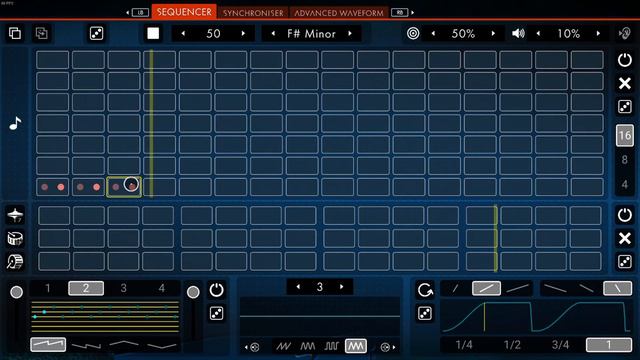This screenshot has height=360, width=640.
Task: Clear drum grid with X icon
Action: pyautogui.click(x=624, y=238)
